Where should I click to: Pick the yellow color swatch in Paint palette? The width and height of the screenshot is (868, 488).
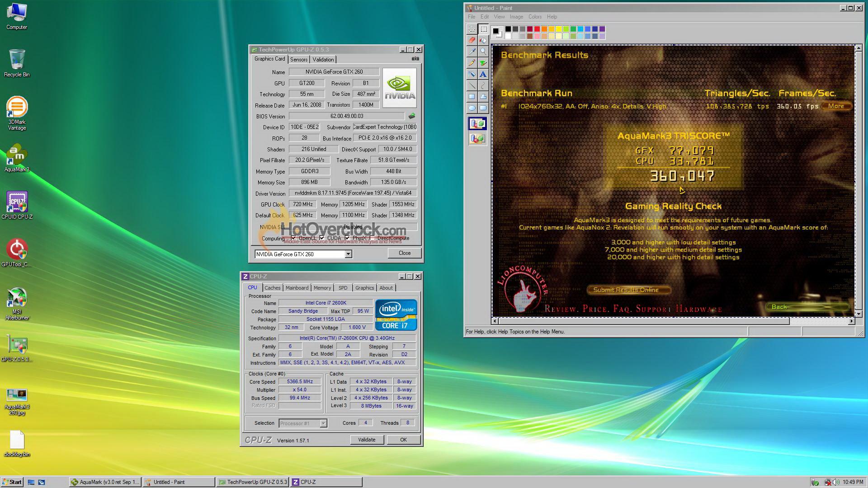559,29
